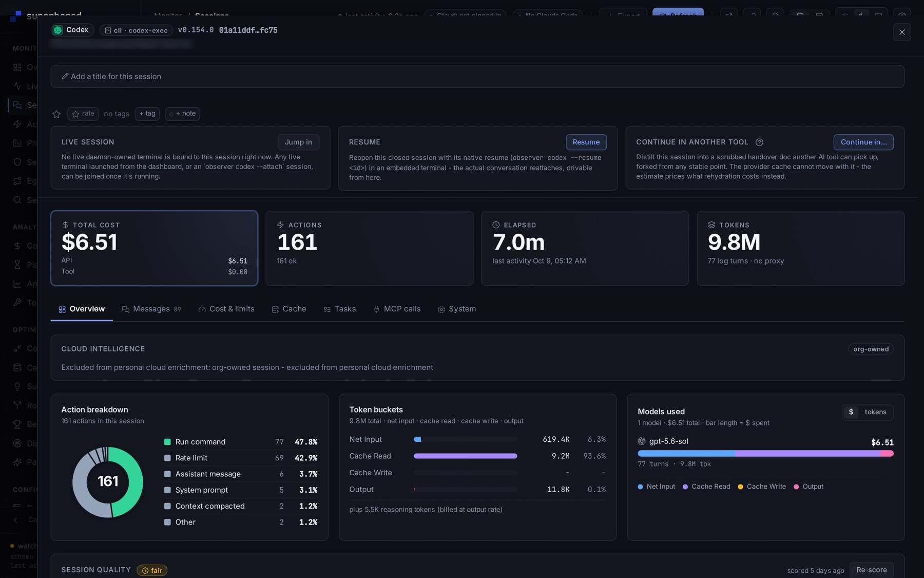Screen dimensions: 924x578
Task: Click the 161 actions donut chart
Action: coord(108,482)
